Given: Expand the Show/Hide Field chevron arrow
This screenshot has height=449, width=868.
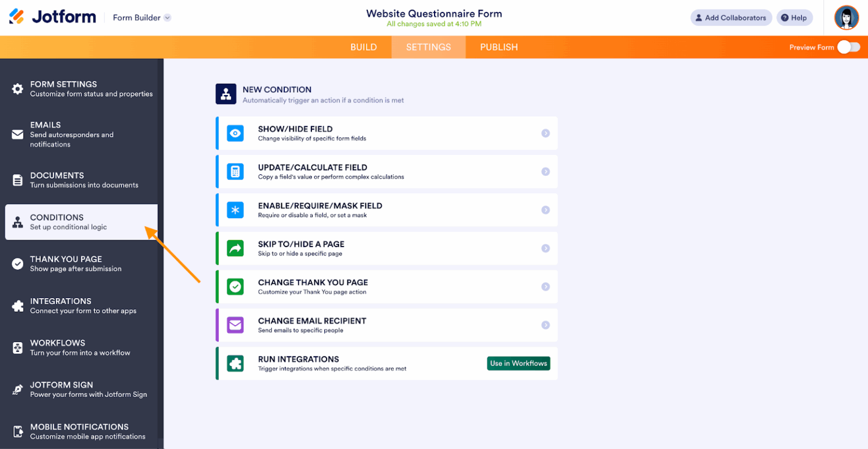Looking at the screenshot, I should coord(545,133).
